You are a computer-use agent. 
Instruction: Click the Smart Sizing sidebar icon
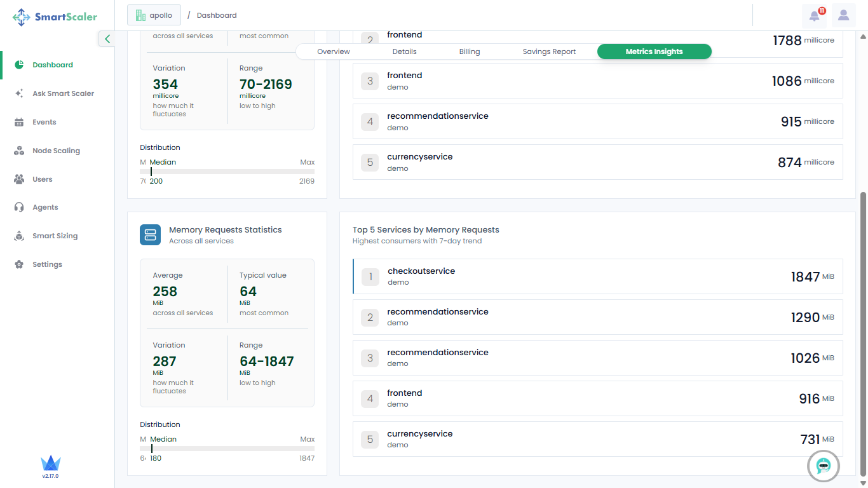(x=19, y=236)
